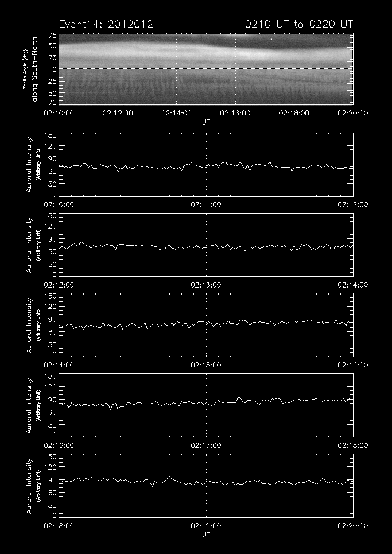Click the '02:15:00' time axis label

point(206,365)
